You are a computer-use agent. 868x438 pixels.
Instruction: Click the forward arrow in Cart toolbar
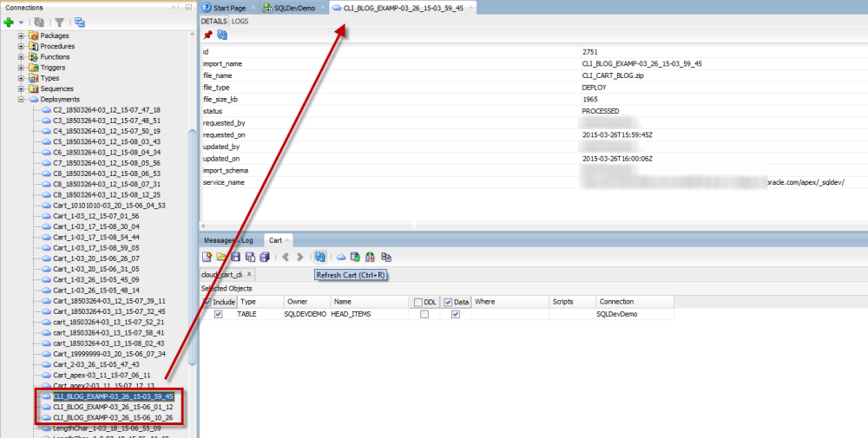tap(300, 257)
